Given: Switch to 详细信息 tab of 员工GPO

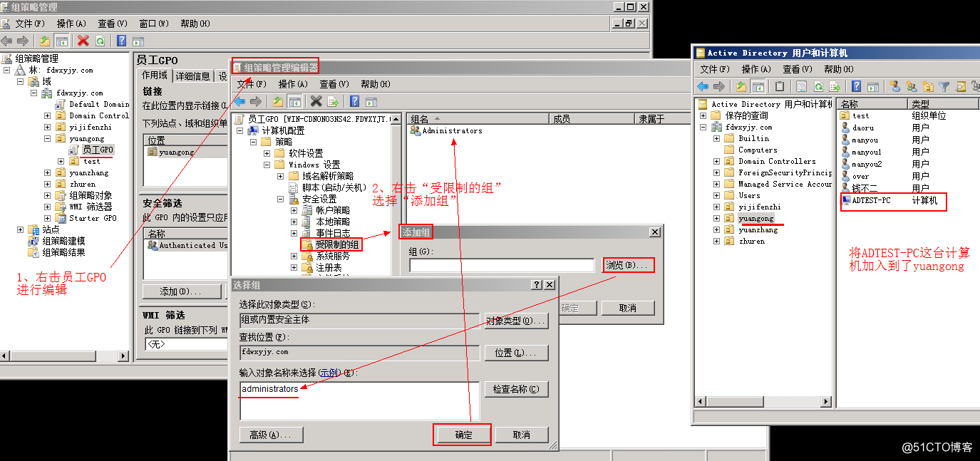Looking at the screenshot, I should click(x=194, y=76).
